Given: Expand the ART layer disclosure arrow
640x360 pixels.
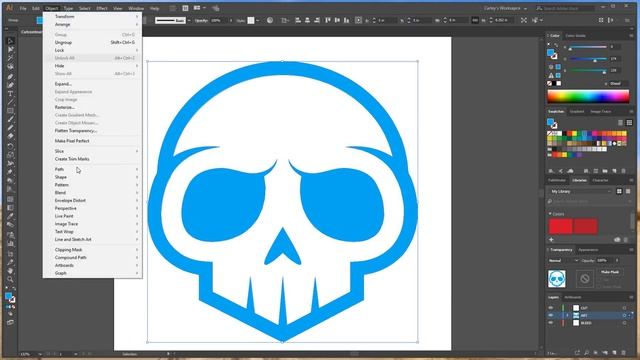Looking at the screenshot, I should point(567,316).
